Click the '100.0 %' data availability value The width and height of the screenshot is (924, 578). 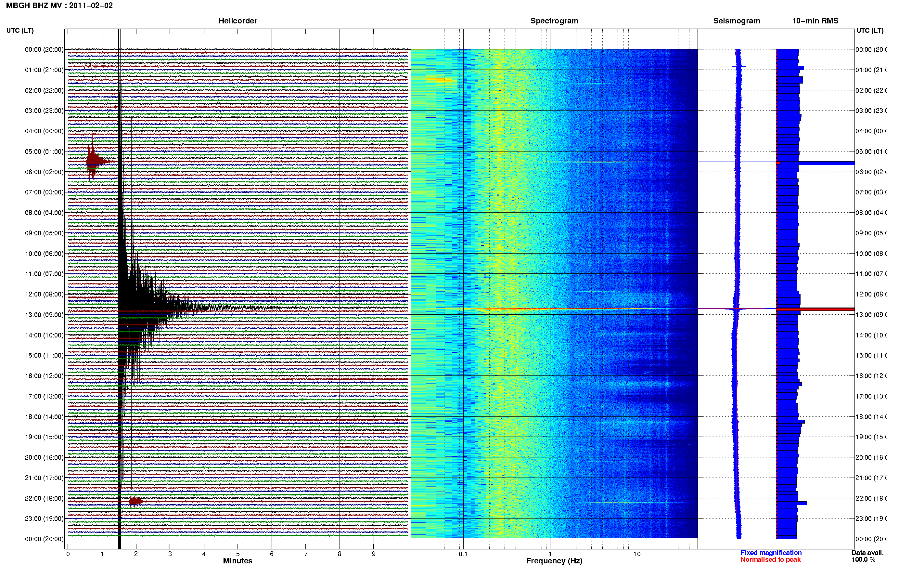(863, 560)
